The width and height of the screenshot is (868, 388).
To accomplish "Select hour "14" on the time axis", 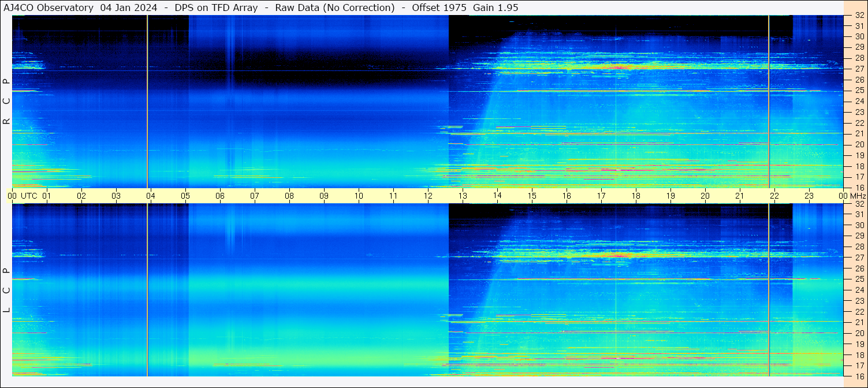I will click(497, 196).
